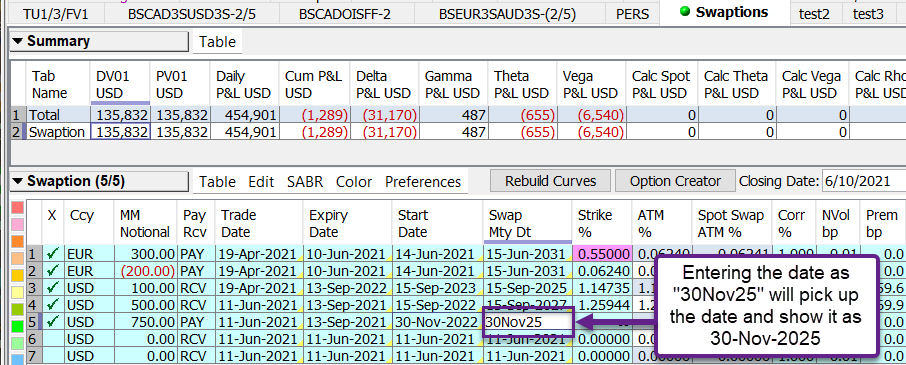The width and height of the screenshot is (906, 365).
Task: Open the TU1/3/FV1 tab
Action: coord(55,13)
